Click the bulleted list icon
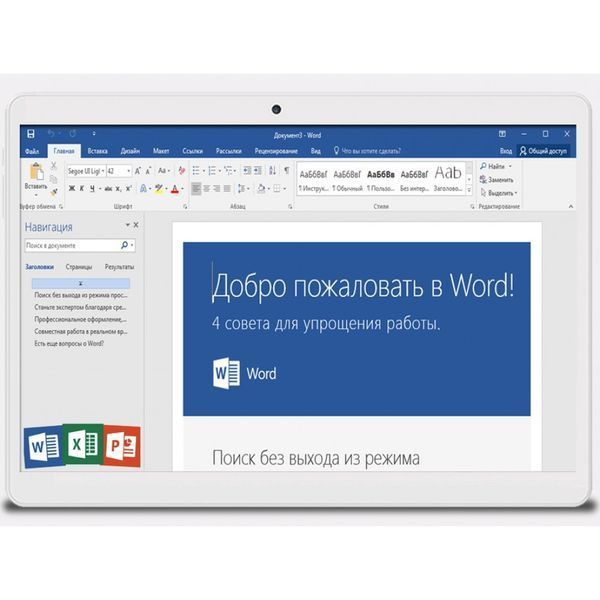This screenshot has width=600, height=600. click(196, 171)
